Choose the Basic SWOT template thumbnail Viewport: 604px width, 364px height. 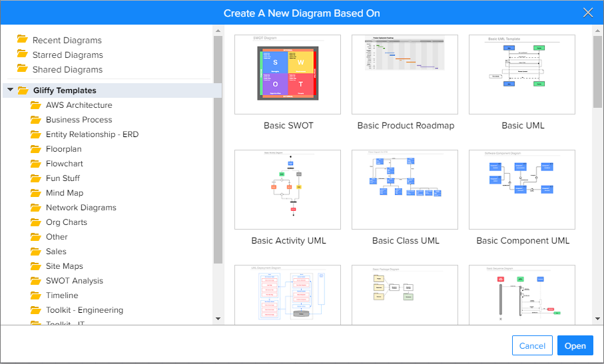click(x=288, y=75)
